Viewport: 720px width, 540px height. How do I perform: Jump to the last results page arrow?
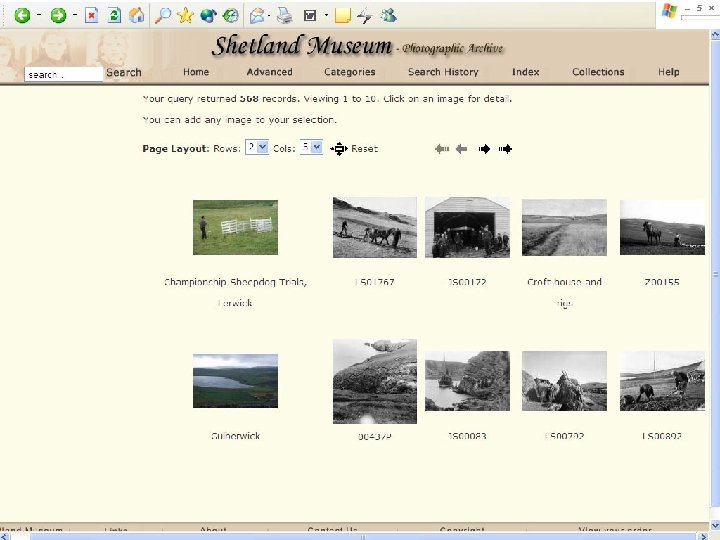click(x=505, y=149)
